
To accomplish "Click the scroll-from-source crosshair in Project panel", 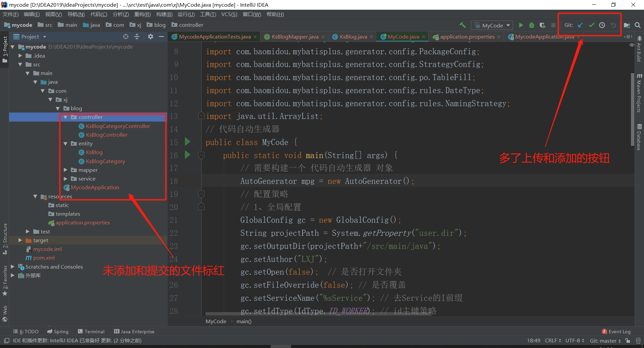I will [x=126, y=37].
